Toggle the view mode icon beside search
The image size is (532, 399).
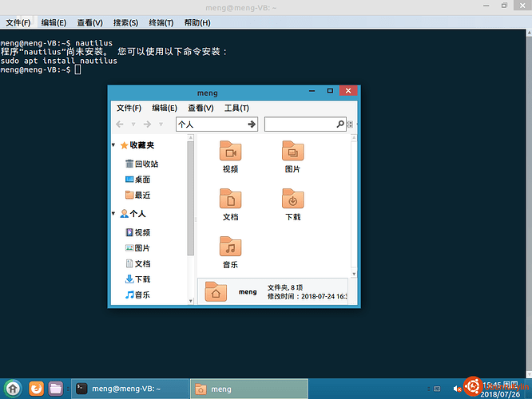point(350,124)
